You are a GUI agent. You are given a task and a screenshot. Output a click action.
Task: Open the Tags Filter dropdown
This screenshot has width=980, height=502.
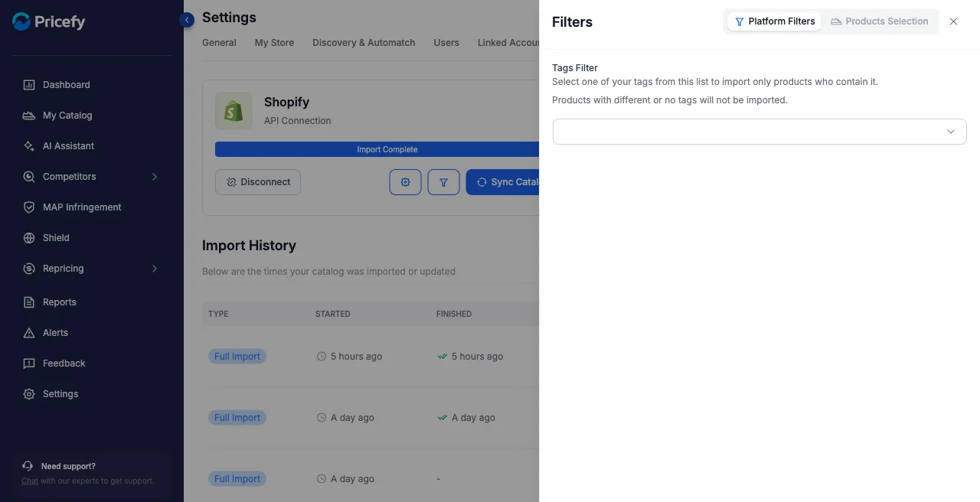[x=759, y=132]
